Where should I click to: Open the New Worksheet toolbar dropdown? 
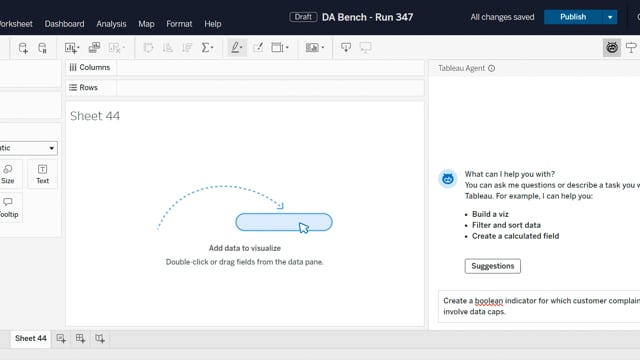[x=72, y=48]
